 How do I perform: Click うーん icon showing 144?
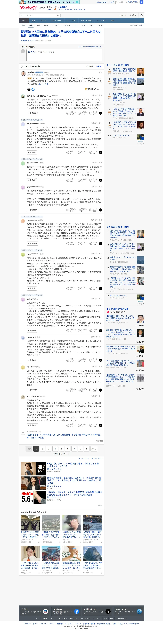coord(91,330)
